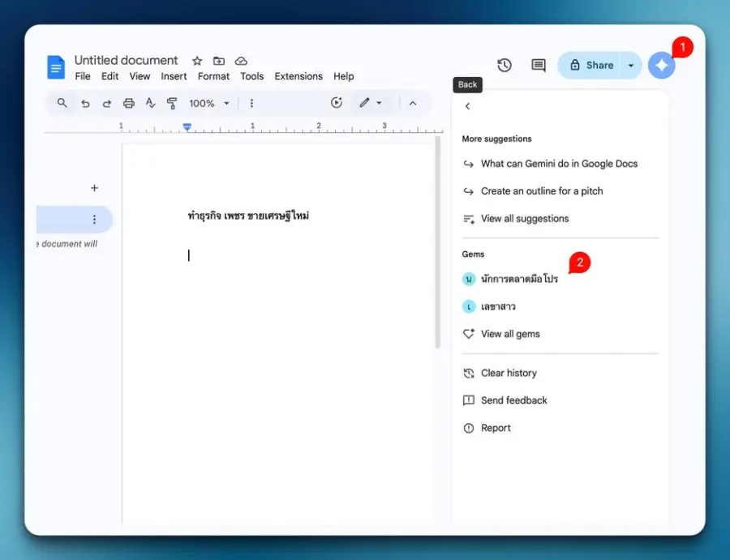Open the pencil editing mode dropdown
730x560 pixels.
pos(371,103)
